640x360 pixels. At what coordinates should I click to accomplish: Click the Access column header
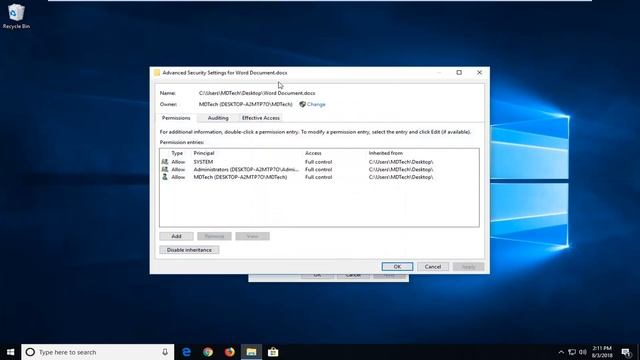pyautogui.click(x=313, y=153)
